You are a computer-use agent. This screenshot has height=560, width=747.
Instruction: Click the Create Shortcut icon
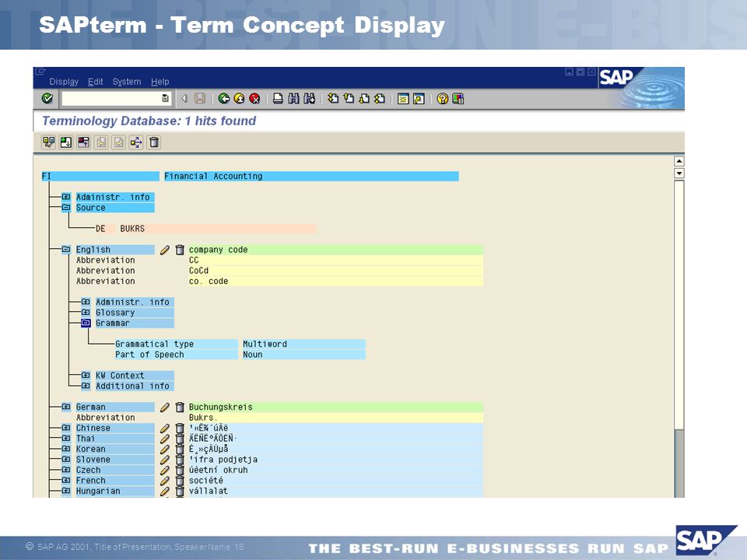click(x=419, y=99)
